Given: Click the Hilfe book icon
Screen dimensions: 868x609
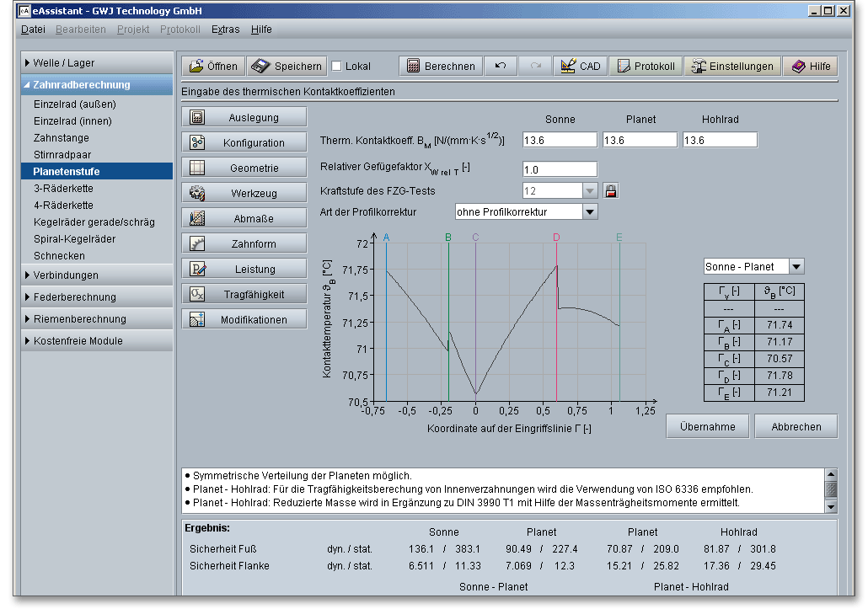Looking at the screenshot, I should (x=797, y=67).
